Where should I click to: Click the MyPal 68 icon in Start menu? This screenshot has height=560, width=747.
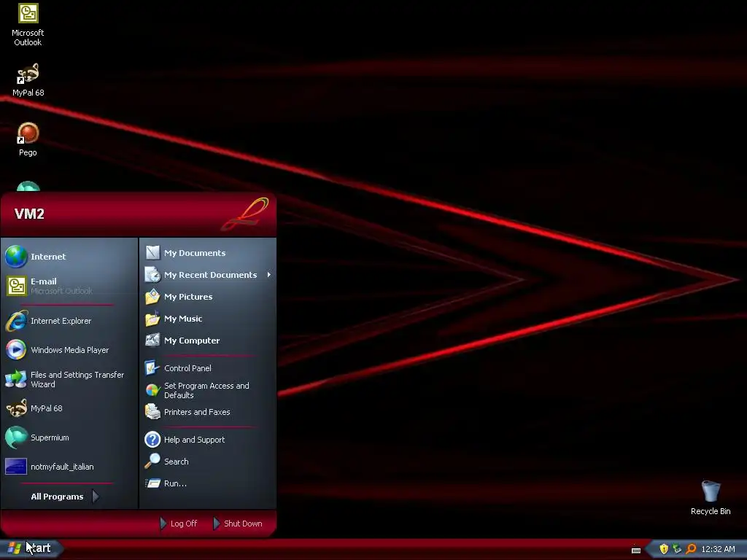[x=16, y=408]
